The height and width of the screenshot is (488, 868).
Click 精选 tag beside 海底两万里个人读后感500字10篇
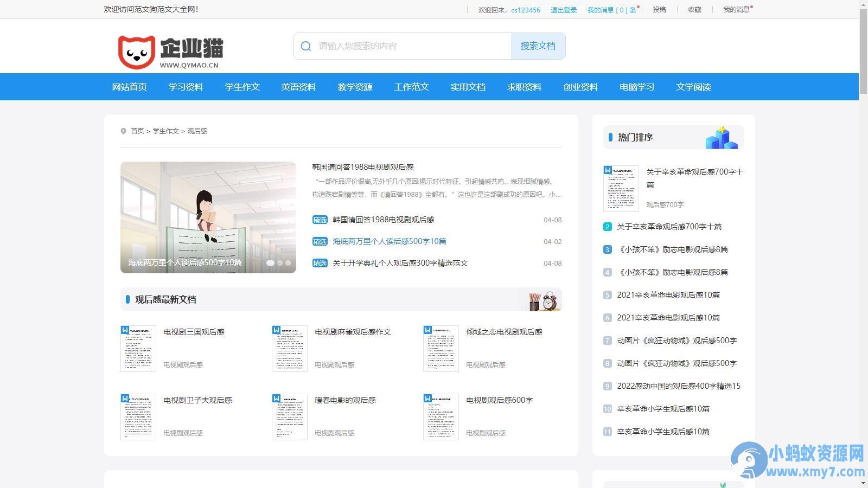[320, 241]
